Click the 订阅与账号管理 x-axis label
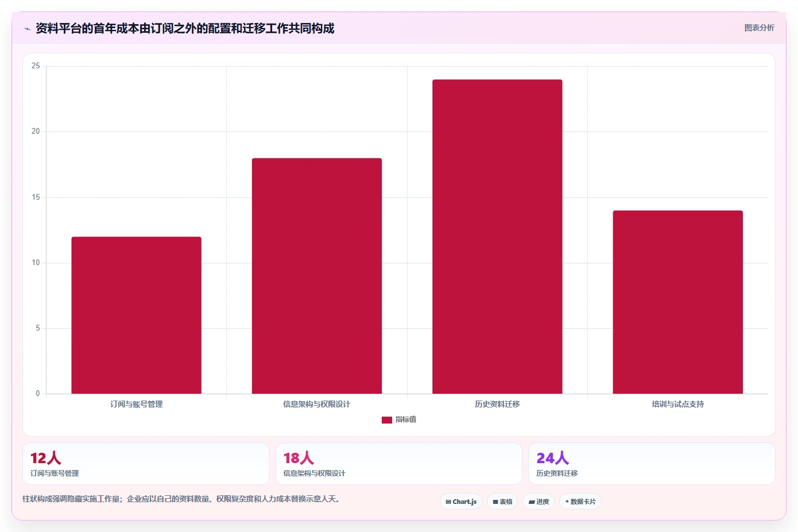The height and width of the screenshot is (532, 798). (x=137, y=404)
